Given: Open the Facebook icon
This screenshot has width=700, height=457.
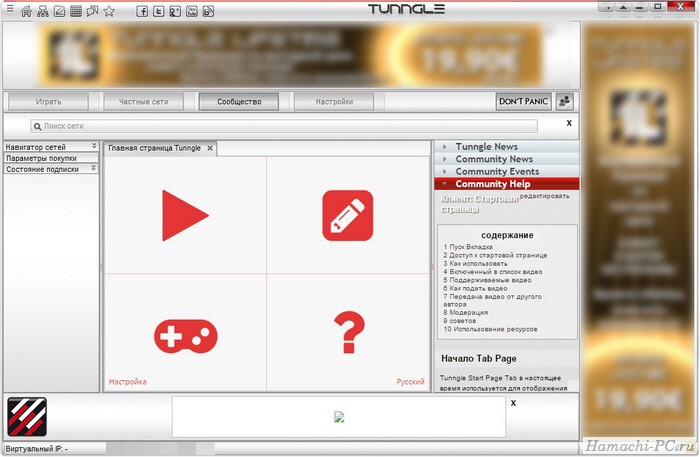Looking at the screenshot, I should coord(142,11).
